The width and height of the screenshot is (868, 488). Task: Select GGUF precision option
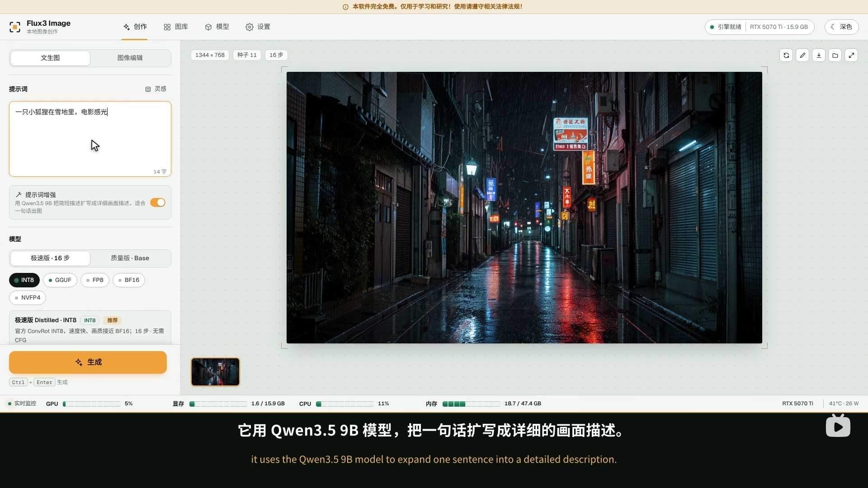pyautogui.click(x=60, y=280)
